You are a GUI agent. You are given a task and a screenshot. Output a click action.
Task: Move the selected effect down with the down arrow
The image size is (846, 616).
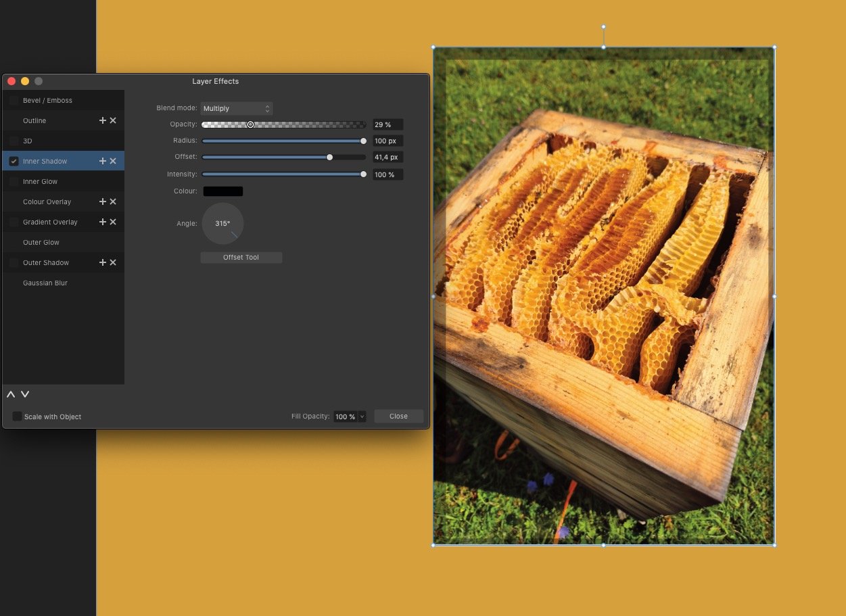pos(25,394)
